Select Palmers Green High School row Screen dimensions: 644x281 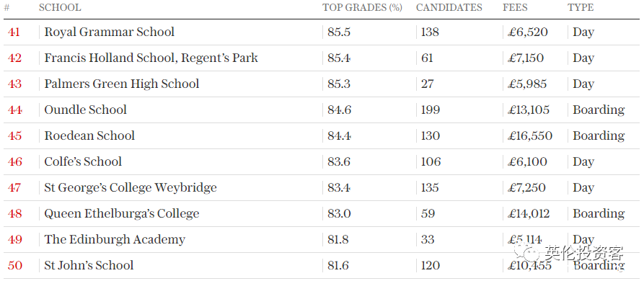point(322,84)
